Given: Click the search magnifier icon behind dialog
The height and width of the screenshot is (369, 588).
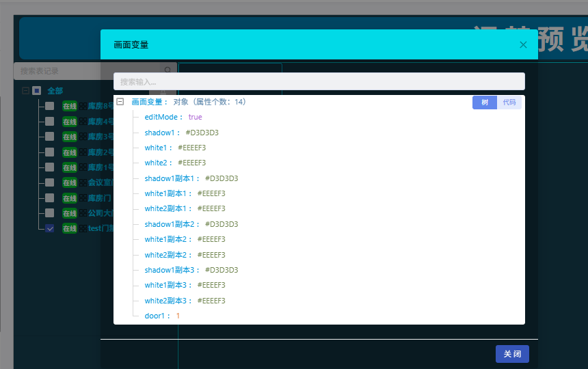Looking at the screenshot, I should pos(168,70).
